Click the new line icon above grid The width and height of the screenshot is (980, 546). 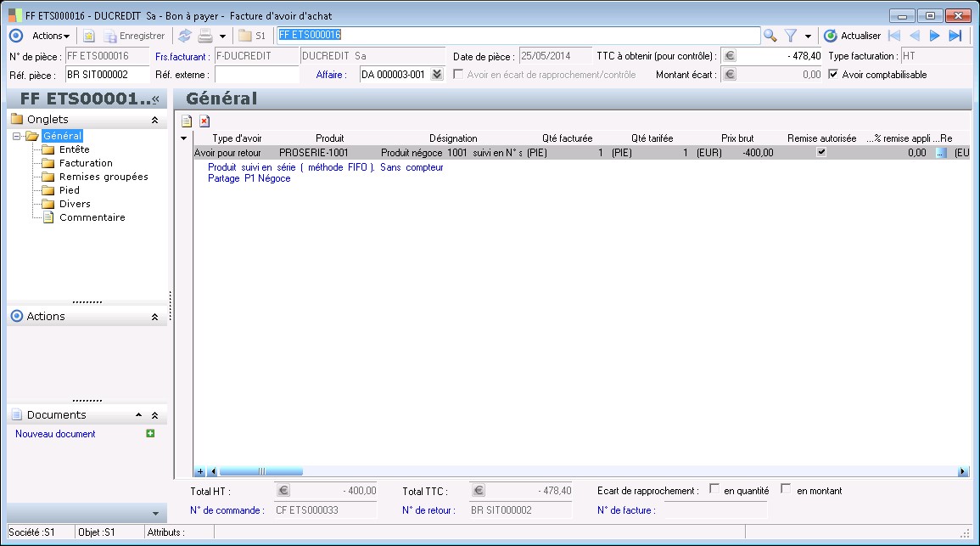click(x=187, y=121)
